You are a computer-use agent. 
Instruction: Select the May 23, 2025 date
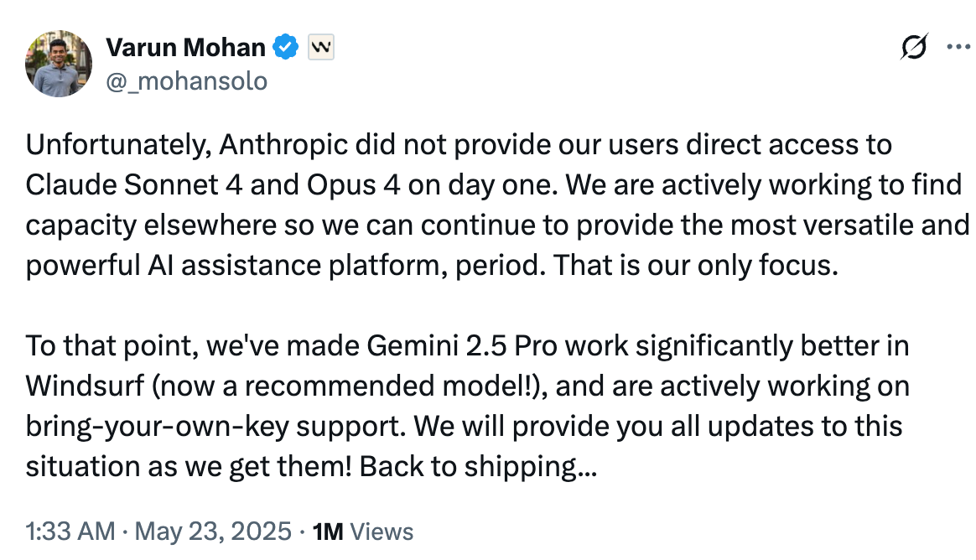click(213, 531)
